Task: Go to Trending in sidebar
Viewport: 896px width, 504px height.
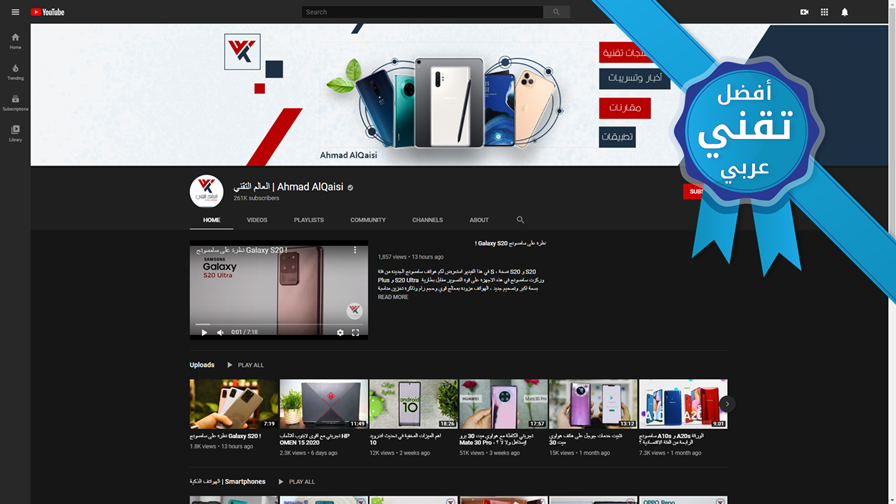Action: pyautogui.click(x=15, y=72)
